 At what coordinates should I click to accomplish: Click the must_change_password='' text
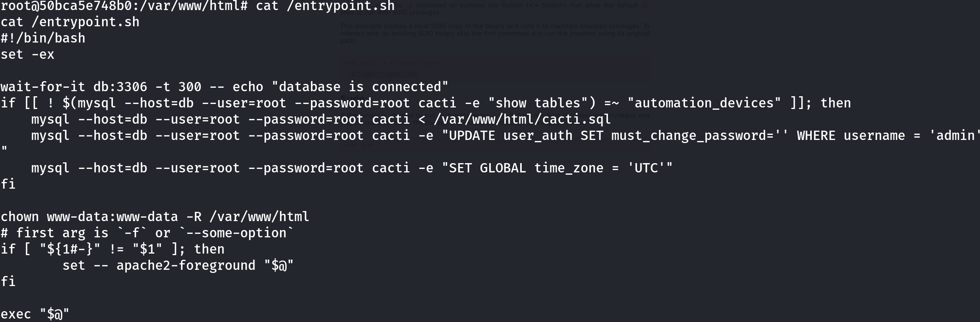click(700, 136)
